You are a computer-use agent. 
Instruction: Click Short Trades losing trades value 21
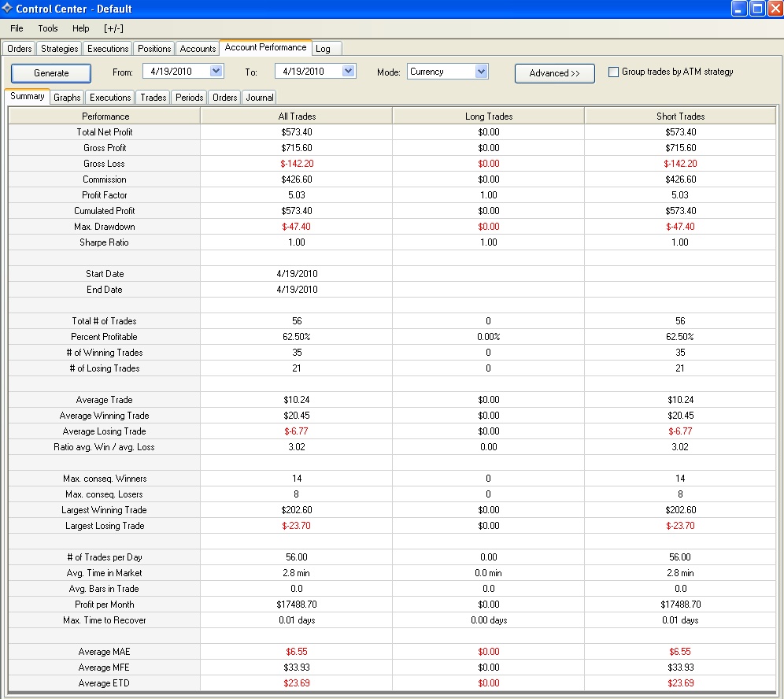click(x=680, y=368)
